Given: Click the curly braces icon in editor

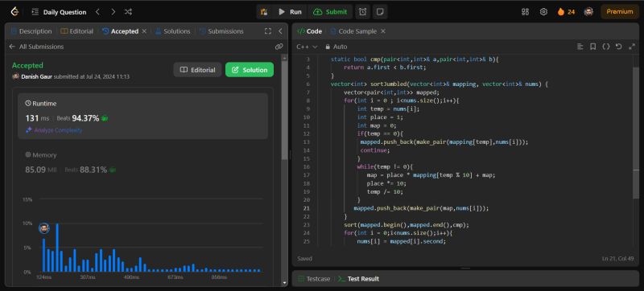Looking at the screenshot, I should (606, 47).
